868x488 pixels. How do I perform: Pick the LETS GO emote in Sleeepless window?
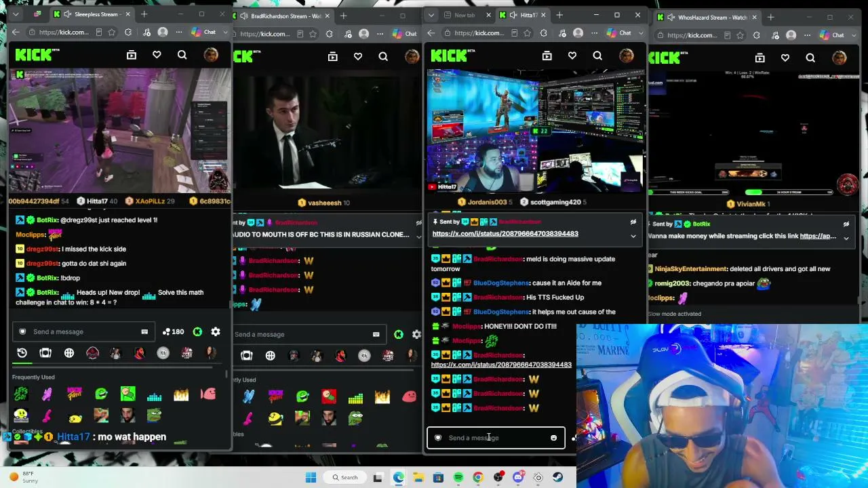click(x=21, y=394)
